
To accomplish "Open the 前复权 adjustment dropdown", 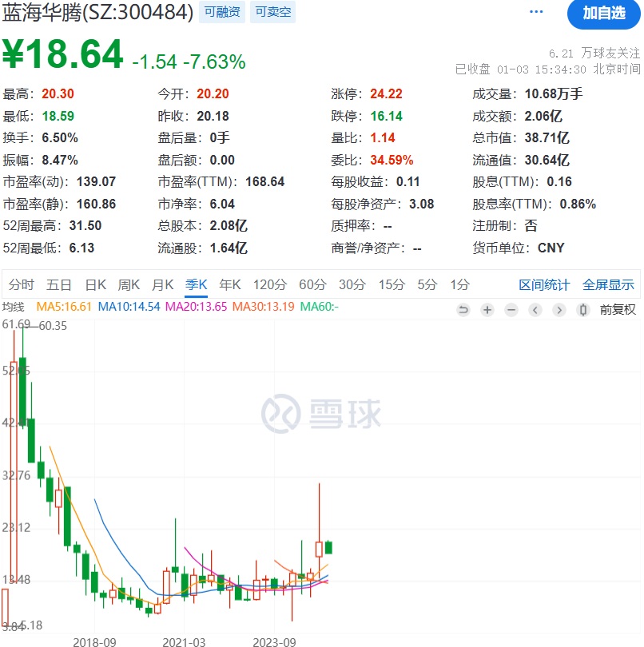I will coord(618,309).
